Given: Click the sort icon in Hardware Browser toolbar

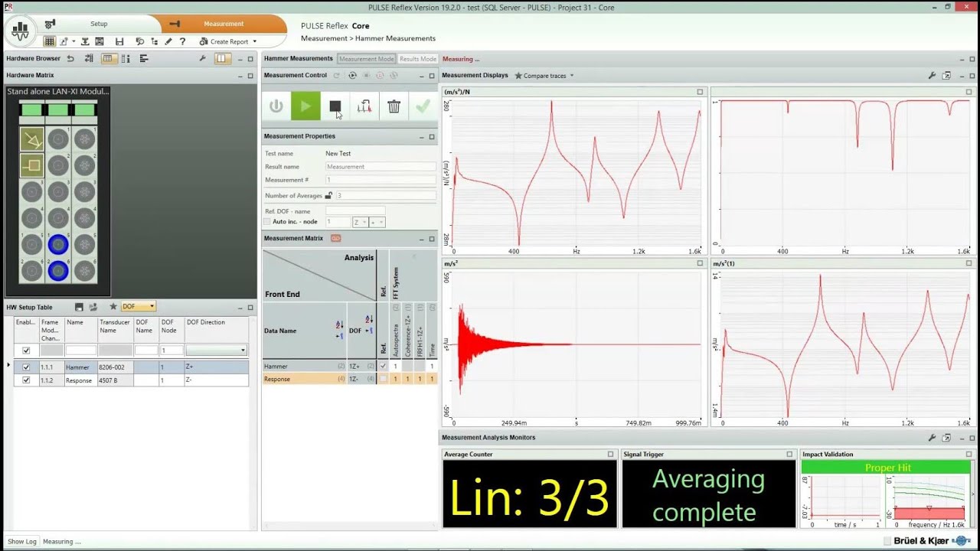Looking at the screenshot, I should click(89, 58).
